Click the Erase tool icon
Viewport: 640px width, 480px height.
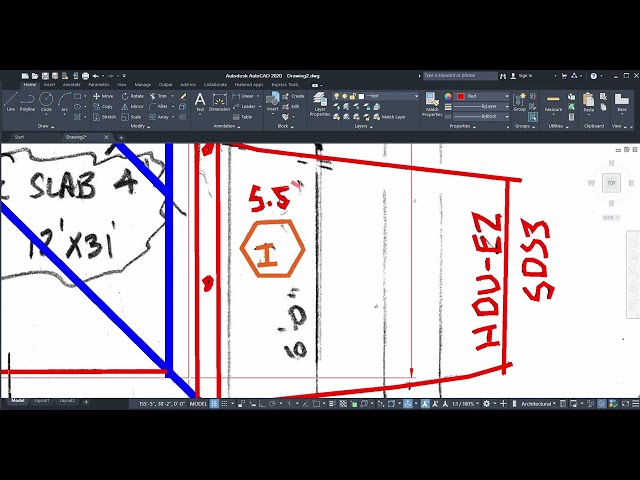click(183, 96)
